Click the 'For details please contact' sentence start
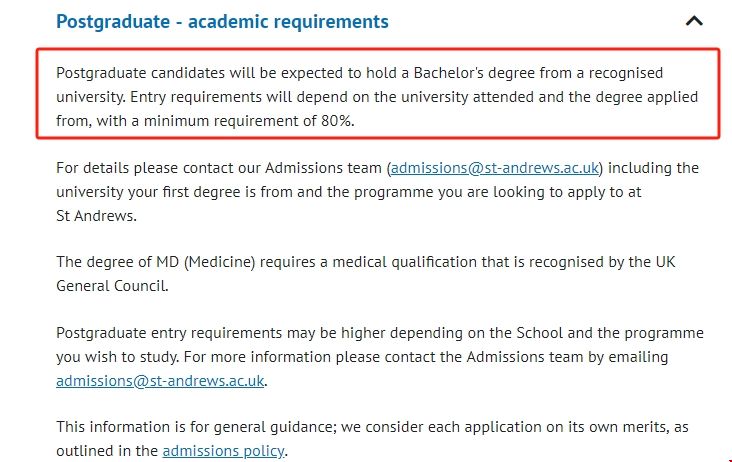The image size is (732, 462). (x=140, y=167)
